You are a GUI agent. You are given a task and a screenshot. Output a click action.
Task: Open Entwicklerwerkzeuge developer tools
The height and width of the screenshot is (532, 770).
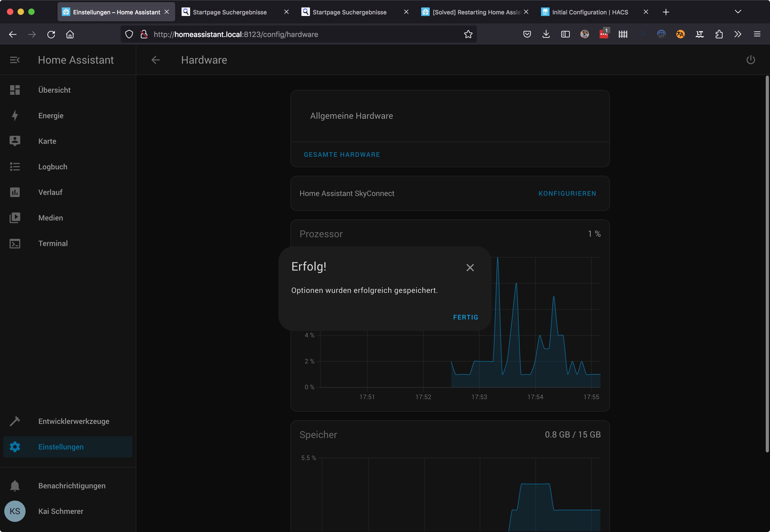click(x=73, y=421)
